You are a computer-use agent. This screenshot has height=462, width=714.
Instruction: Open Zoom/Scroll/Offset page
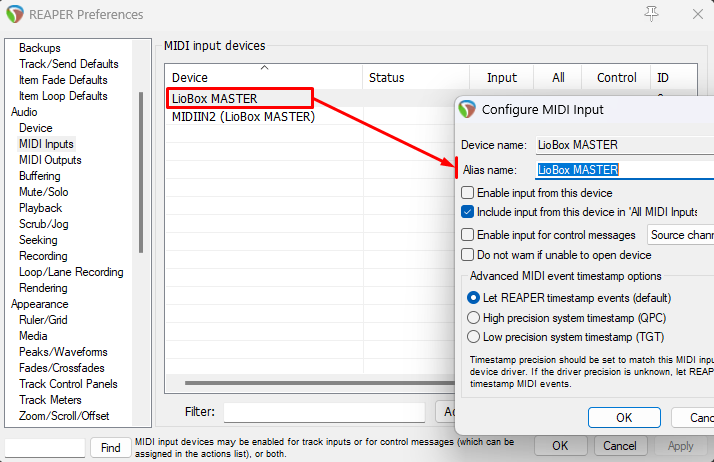pos(64,416)
